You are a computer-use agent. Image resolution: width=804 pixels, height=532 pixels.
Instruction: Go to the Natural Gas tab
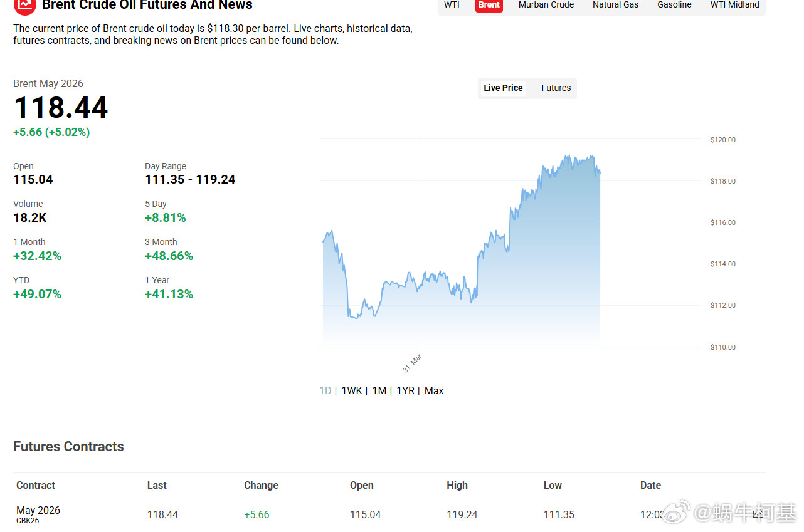[615, 5]
